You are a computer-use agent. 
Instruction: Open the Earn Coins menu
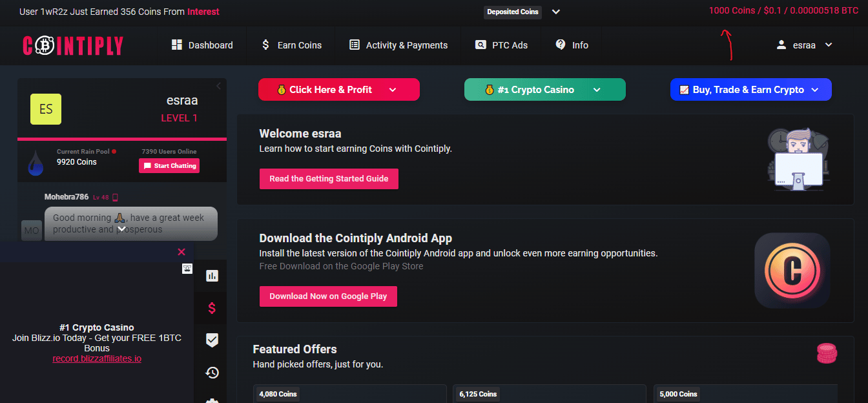point(291,45)
